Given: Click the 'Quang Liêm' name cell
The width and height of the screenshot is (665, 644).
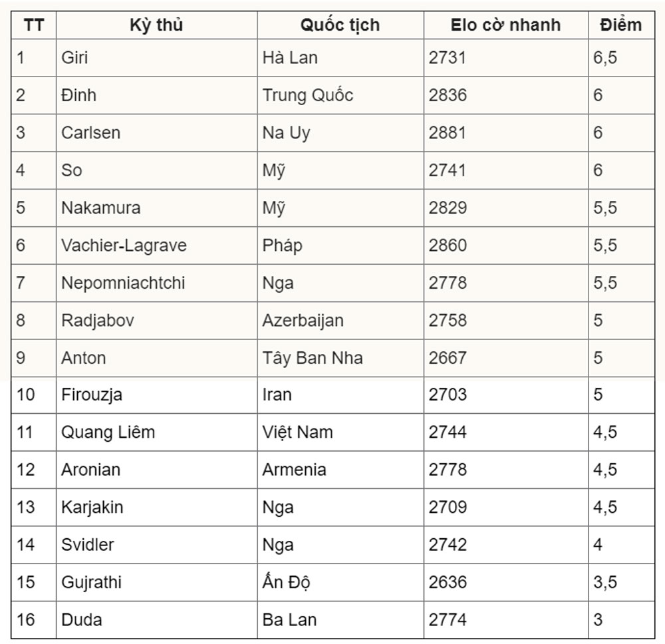Looking at the screenshot, I should [156, 432].
